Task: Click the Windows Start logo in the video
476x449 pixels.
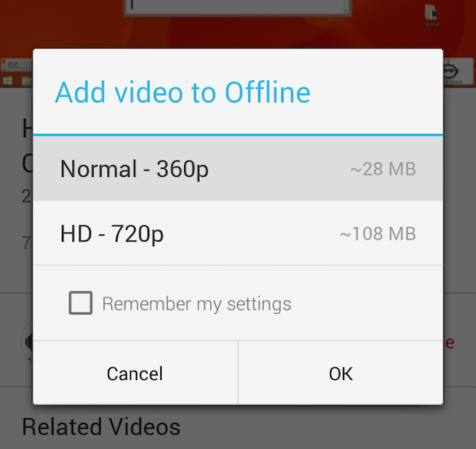Action: click(8, 81)
